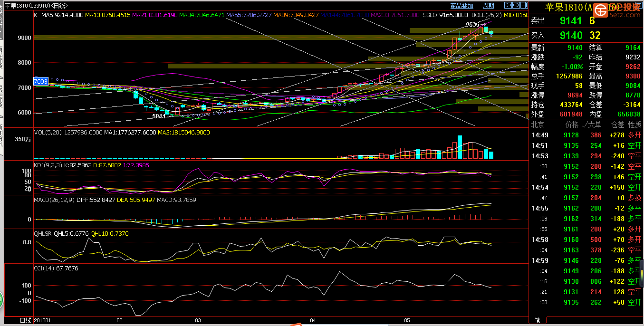644x326 pixels.
Task: Click the +278 position change value
Action: [616, 135]
